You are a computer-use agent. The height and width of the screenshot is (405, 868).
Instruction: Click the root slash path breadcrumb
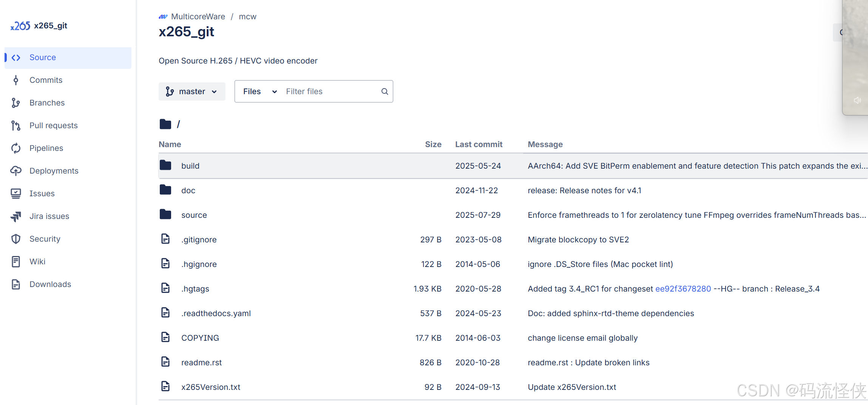(x=178, y=124)
